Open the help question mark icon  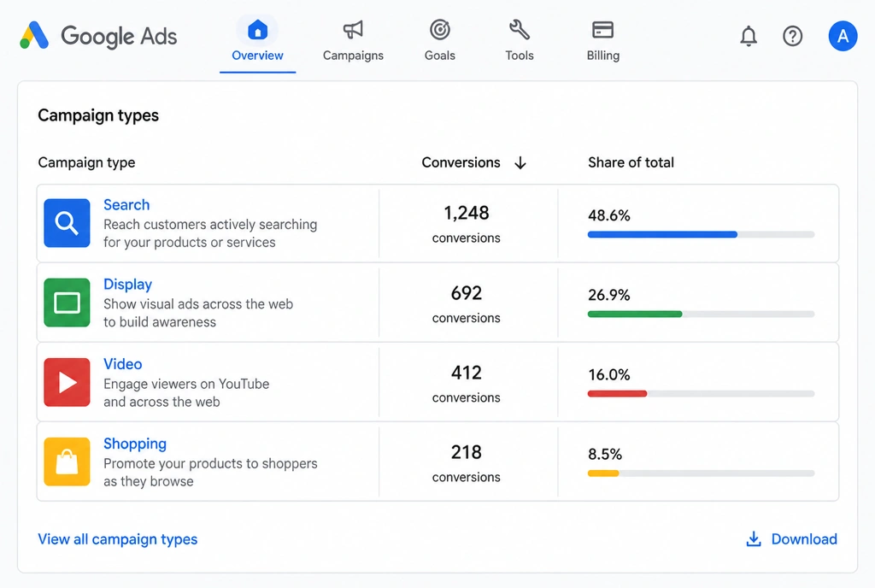(x=792, y=36)
